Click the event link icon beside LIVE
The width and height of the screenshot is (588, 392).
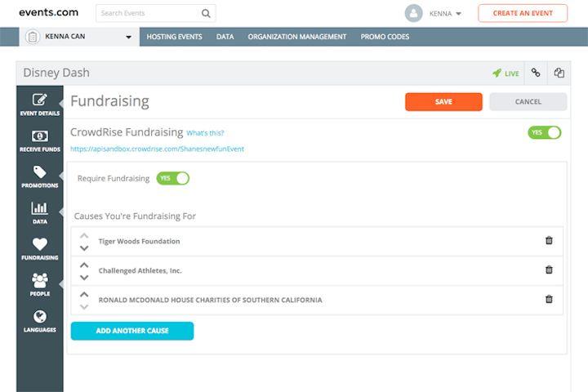pos(536,73)
